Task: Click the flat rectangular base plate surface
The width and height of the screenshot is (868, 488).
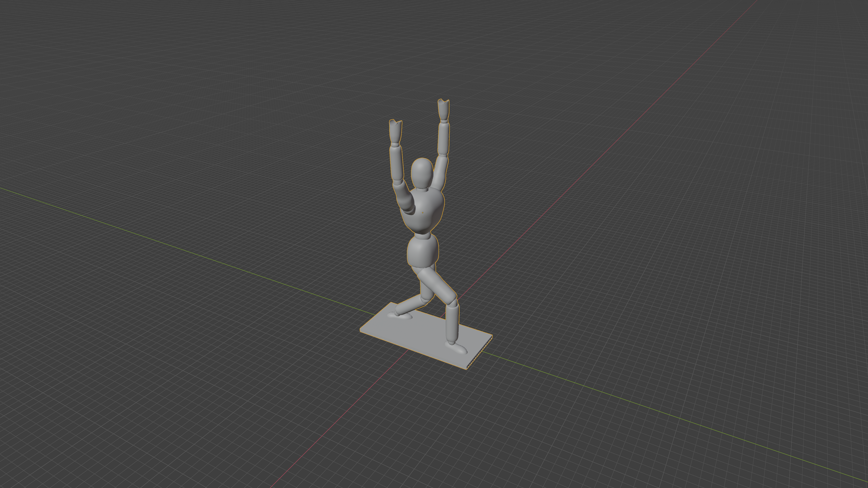Action: (x=421, y=337)
